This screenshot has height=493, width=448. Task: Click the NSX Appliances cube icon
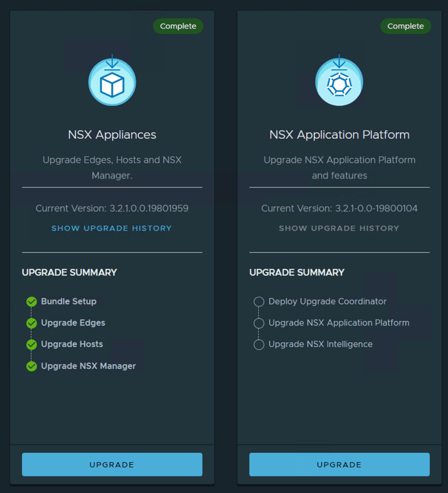click(x=112, y=82)
